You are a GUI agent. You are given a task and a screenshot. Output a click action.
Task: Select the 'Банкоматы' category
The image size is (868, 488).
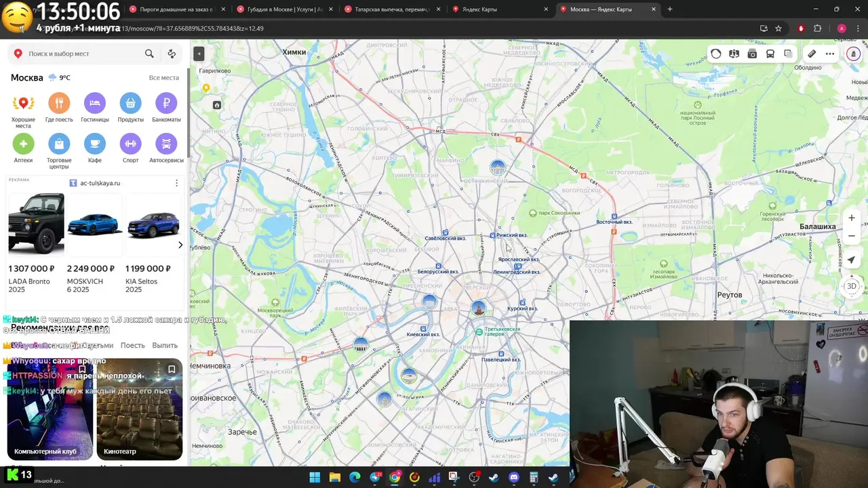pyautogui.click(x=166, y=108)
